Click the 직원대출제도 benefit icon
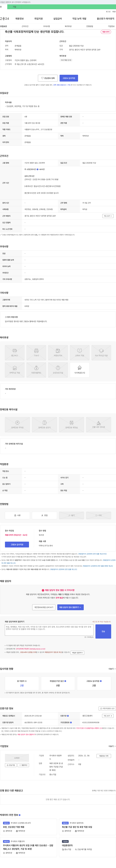The image size is (116, 868). 36,370
